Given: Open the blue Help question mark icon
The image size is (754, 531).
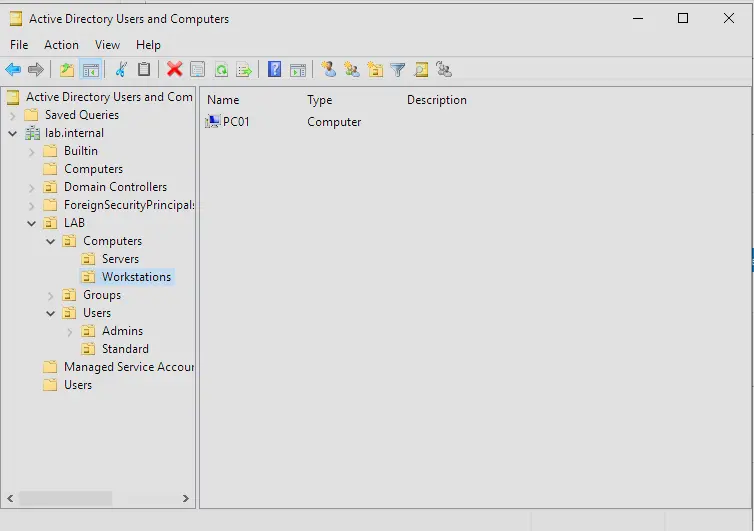Looking at the screenshot, I should click(x=275, y=69).
